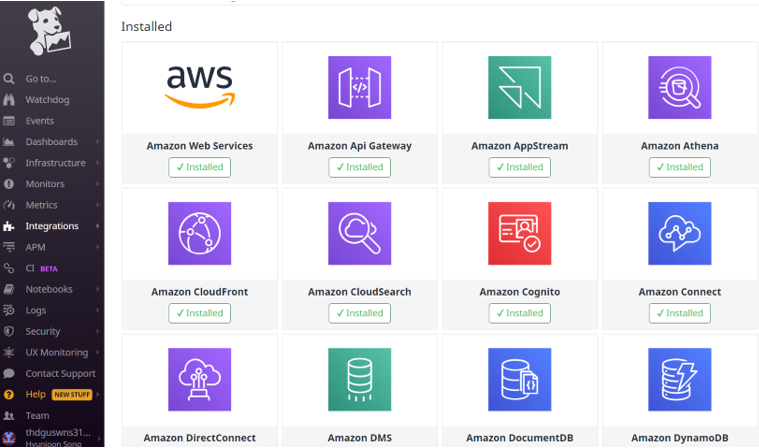Click the Logs search icon
759x448 pixels.
pyautogui.click(x=9, y=310)
